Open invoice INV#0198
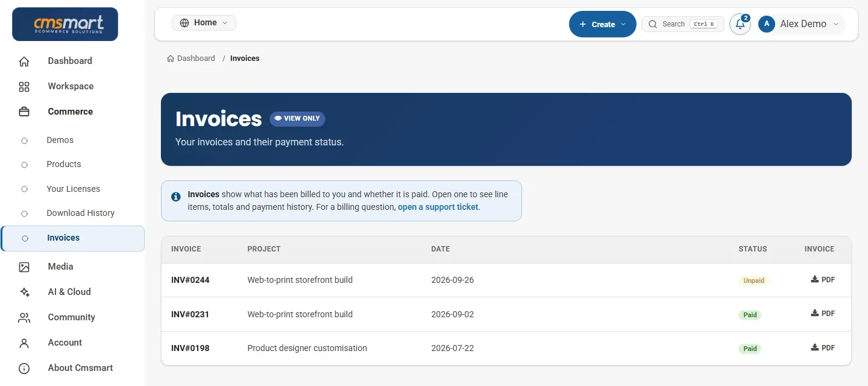Image resolution: width=868 pixels, height=386 pixels. 190,348
